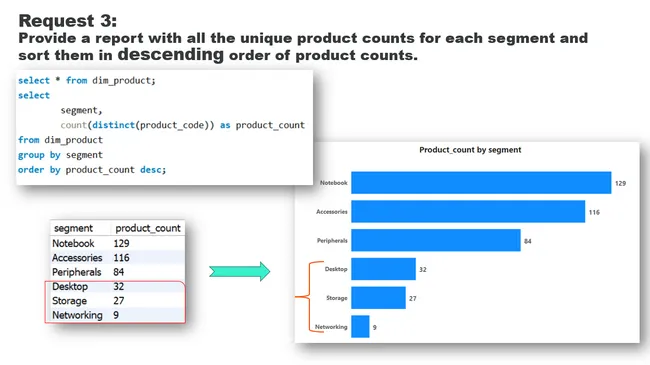650x365 pixels.
Task: Click the product_count column header
Action: [x=148, y=228]
